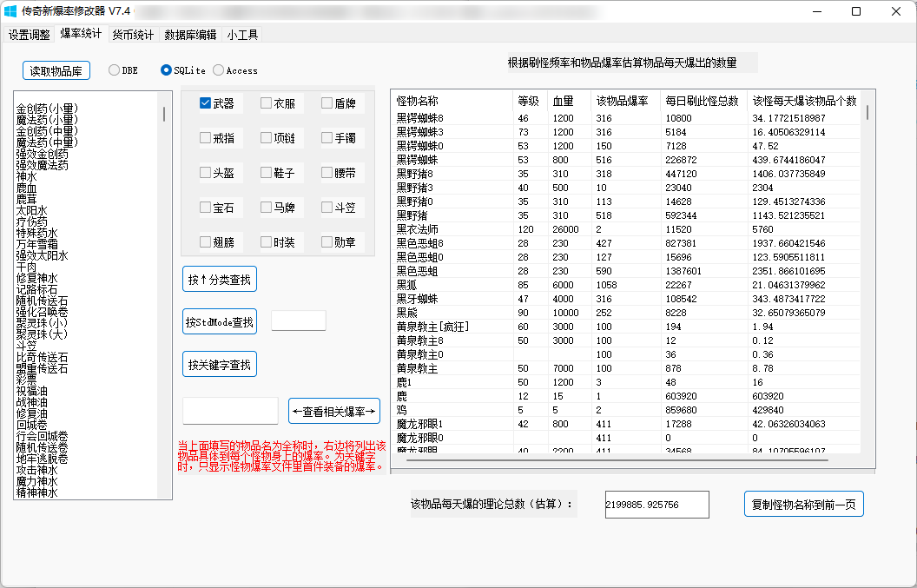Check the 勋章 checkbox
917x588 pixels.
click(x=327, y=242)
